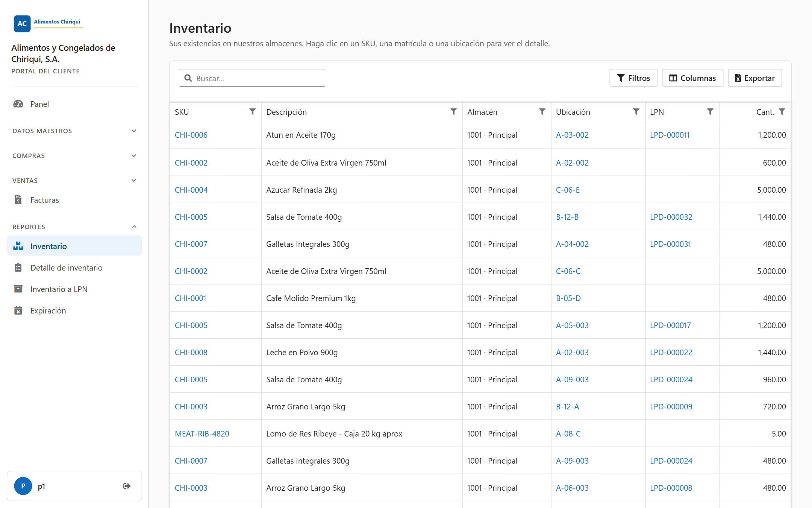Screen dimensions: 812x508
Task: Open location link A-08-C
Action: click(x=568, y=434)
